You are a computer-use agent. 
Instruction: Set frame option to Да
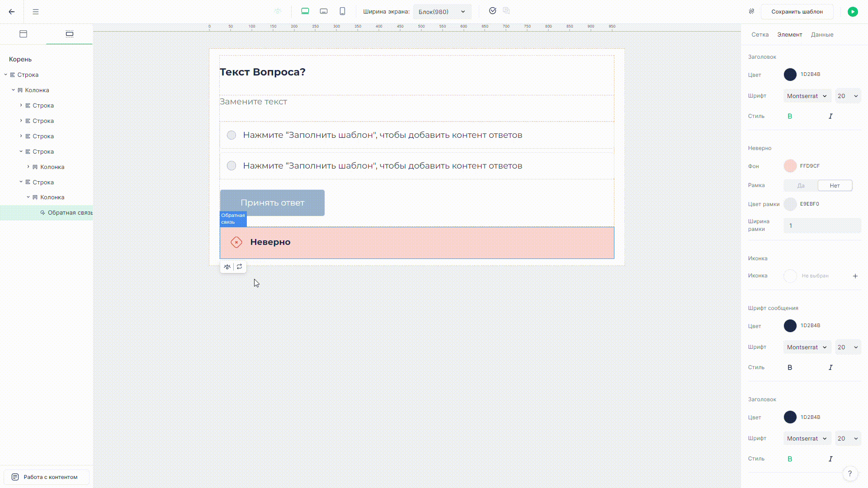pos(801,186)
